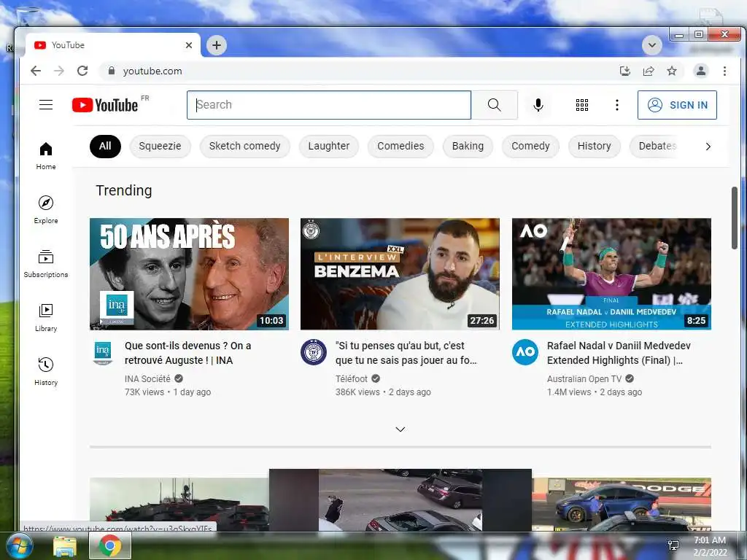Click the SIGN IN button
This screenshot has height=560, width=747.
click(677, 105)
